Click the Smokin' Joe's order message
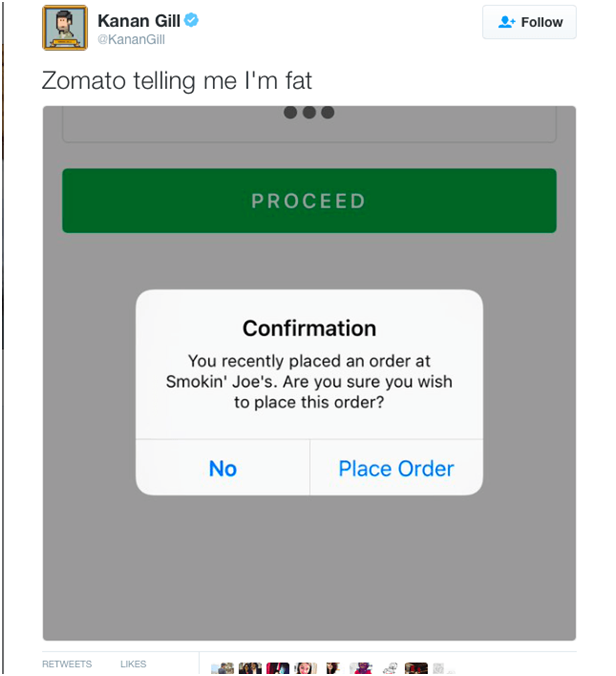The width and height of the screenshot is (616, 676). click(309, 381)
